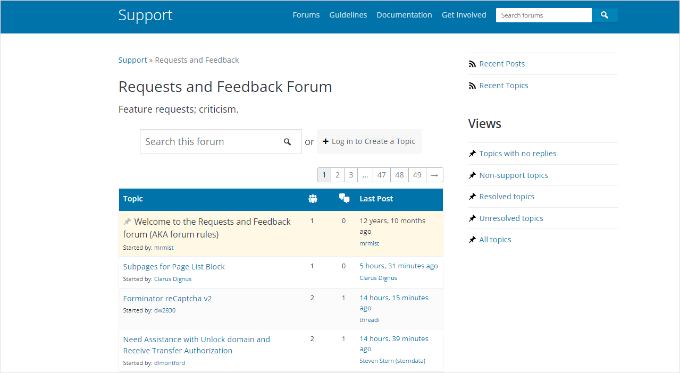View Resolved topics
Viewport: 680px width, 373px height.
(507, 196)
